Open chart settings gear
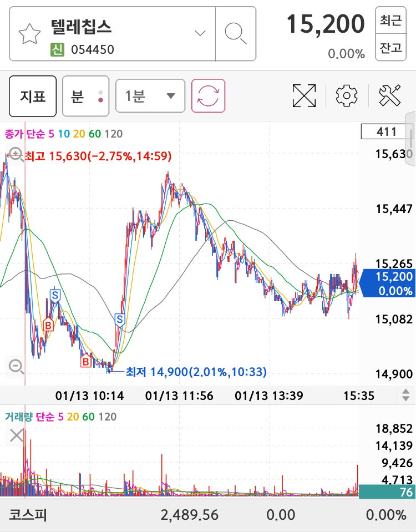Viewport: 416px width, 532px height. (347, 95)
